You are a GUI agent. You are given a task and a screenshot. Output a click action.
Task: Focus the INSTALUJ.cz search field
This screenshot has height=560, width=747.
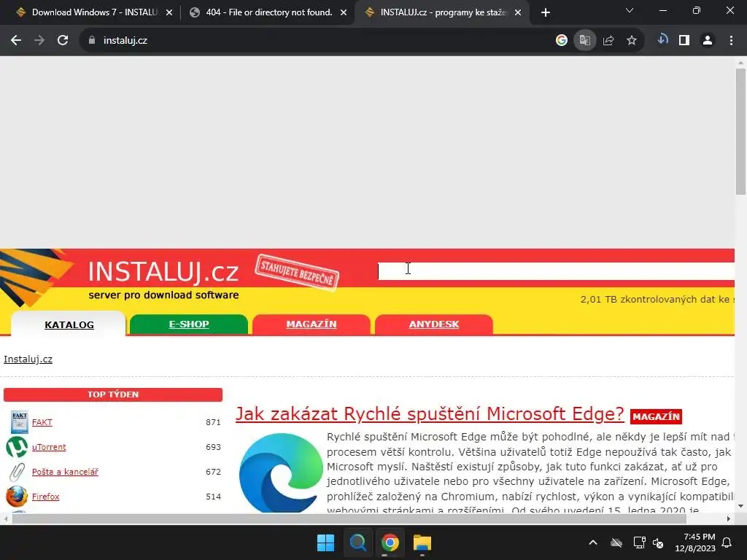pos(555,271)
